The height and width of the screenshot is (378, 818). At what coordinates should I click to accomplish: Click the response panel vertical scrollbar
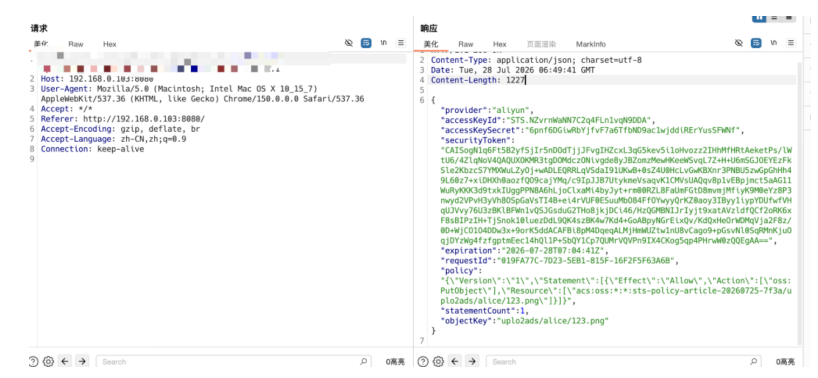tap(800, 203)
